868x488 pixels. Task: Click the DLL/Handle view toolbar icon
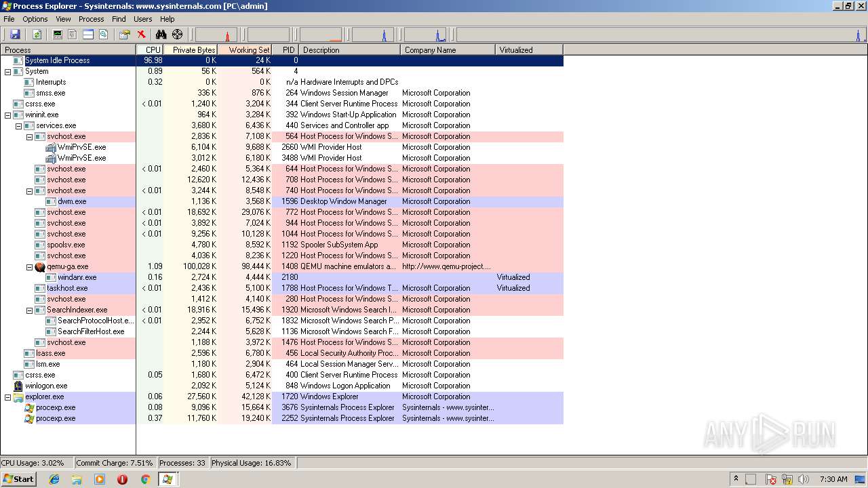[104, 35]
